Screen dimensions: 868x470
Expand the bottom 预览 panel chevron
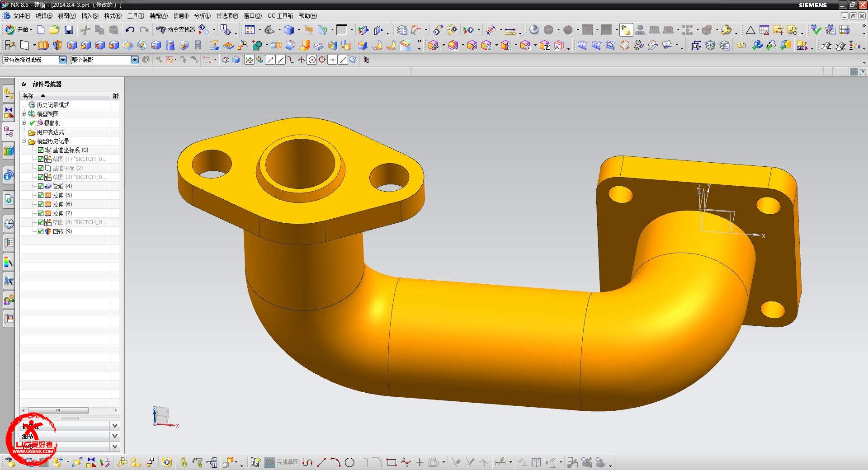click(115, 446)
